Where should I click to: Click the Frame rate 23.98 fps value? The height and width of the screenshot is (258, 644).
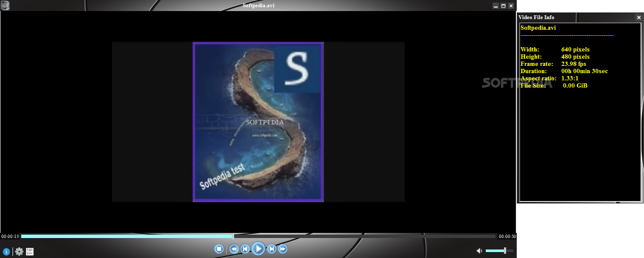tap(574, 64)
